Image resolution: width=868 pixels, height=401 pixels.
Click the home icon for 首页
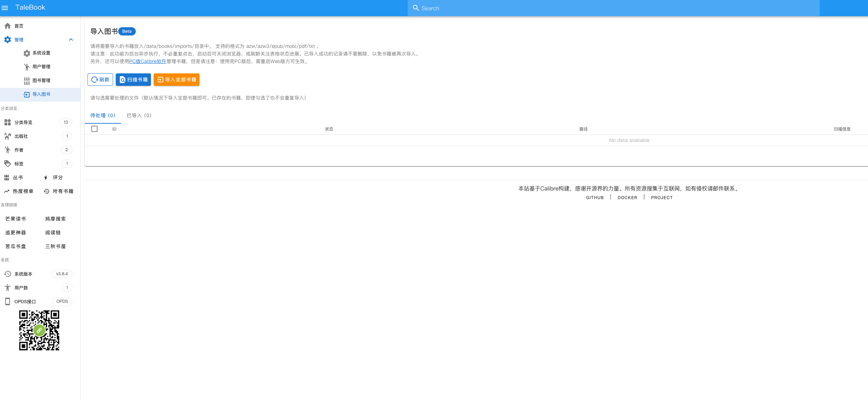click(x=8, y=26)
